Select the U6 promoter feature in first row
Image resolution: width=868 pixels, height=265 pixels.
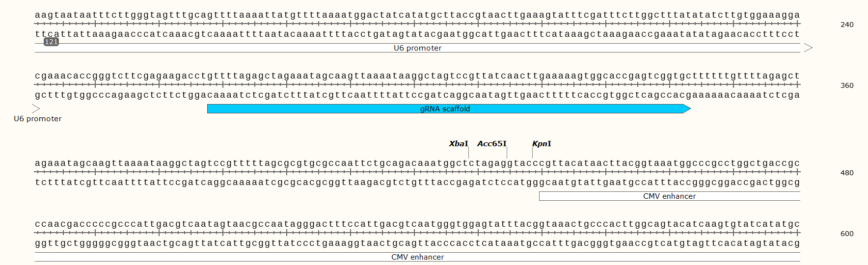click(x=417, y=48)
